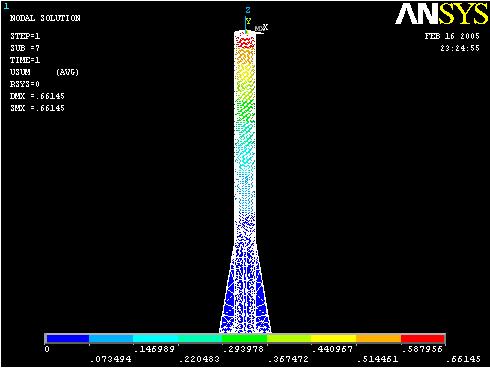Click the RSYS=0 label
This screenshot has height=368, width=490.
click(x=25, y=84)
